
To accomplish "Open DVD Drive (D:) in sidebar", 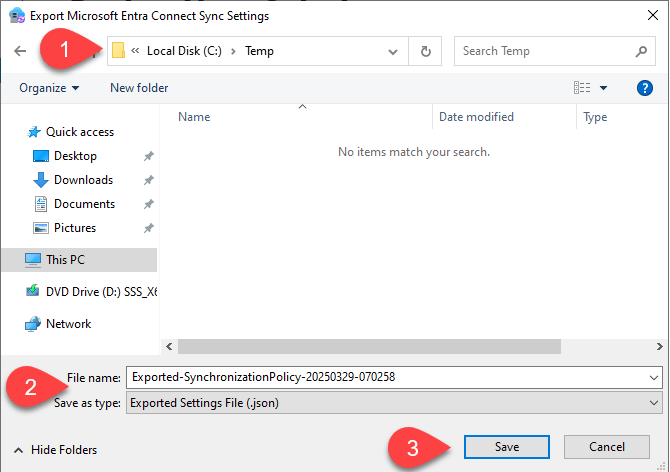I will (x=100, y=292).
